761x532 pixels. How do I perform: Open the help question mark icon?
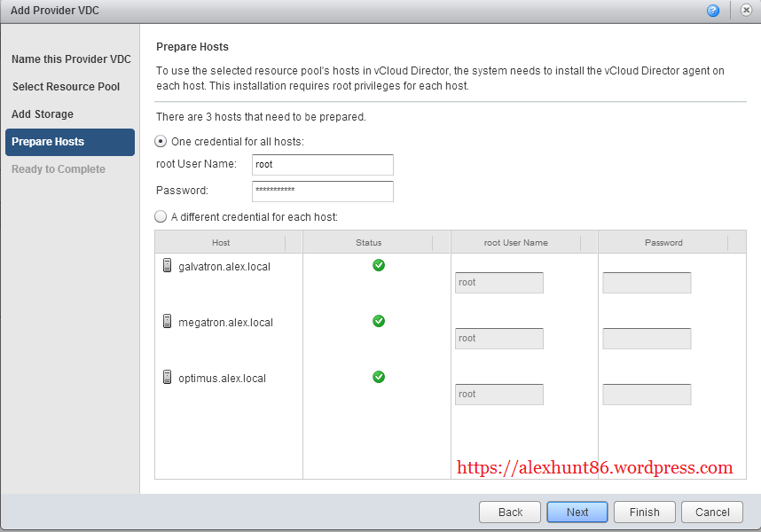712,10
